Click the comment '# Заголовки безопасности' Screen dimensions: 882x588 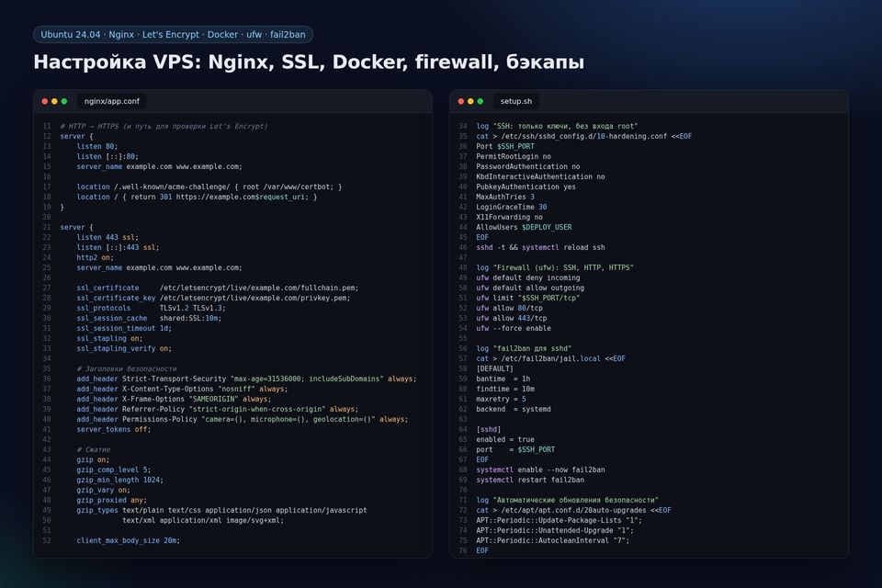(x=127, y=369)
